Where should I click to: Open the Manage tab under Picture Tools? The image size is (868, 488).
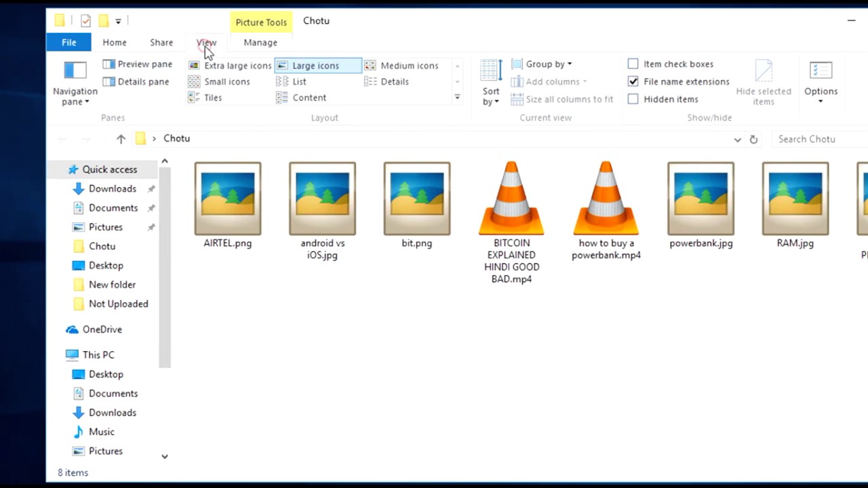coord(260,42)
